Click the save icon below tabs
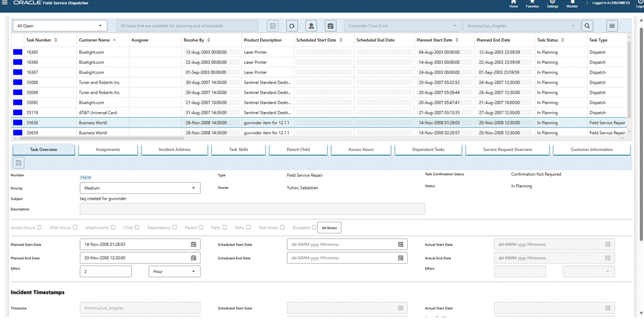The height and width of the screenshot is (325, 644). 19,162
